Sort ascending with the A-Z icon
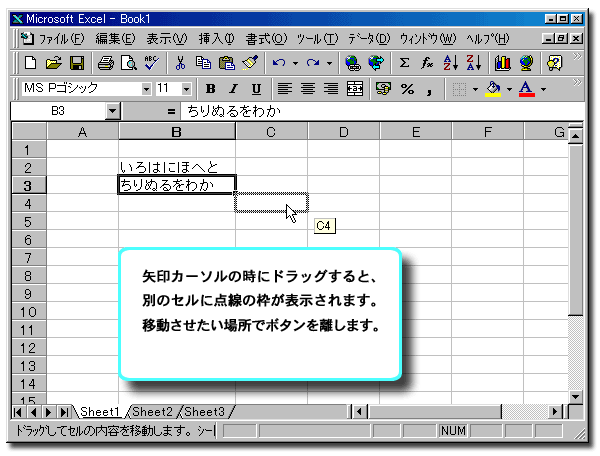 click(451, 63)
